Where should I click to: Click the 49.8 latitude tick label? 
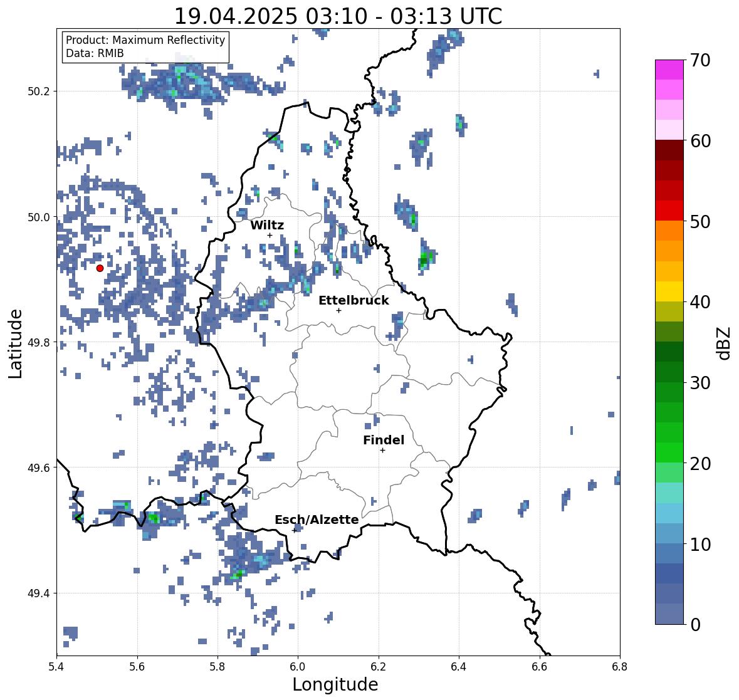point(39,342)
